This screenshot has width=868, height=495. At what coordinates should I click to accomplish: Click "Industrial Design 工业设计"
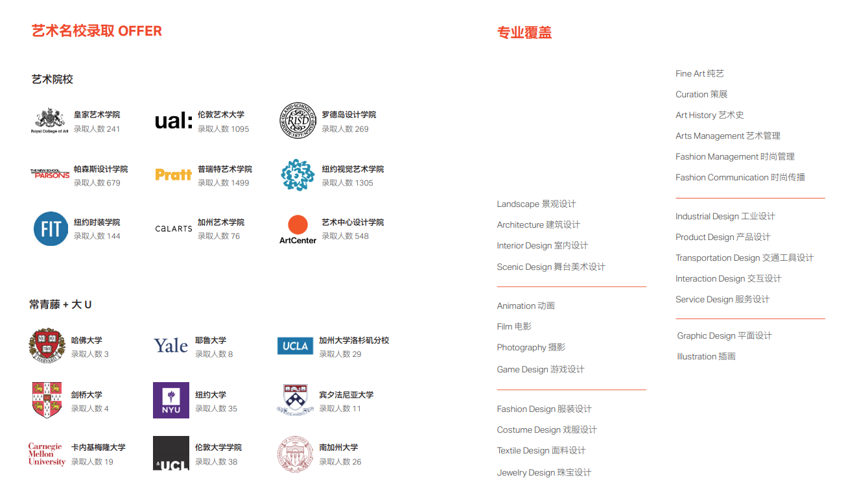[x=725, y=217]
